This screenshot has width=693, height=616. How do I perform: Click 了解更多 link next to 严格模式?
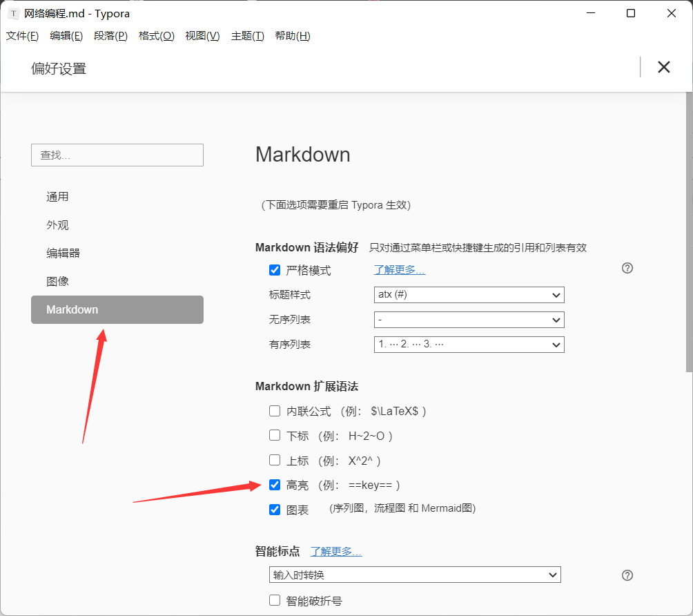point(400,270)
